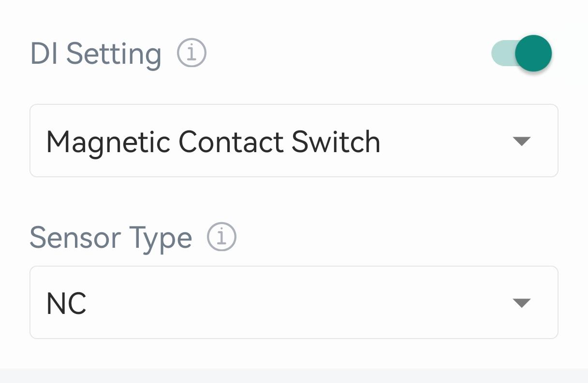The image size is (588, 383).
Task: Expand the NC sensor type dropdown
Action: point(294,302)
